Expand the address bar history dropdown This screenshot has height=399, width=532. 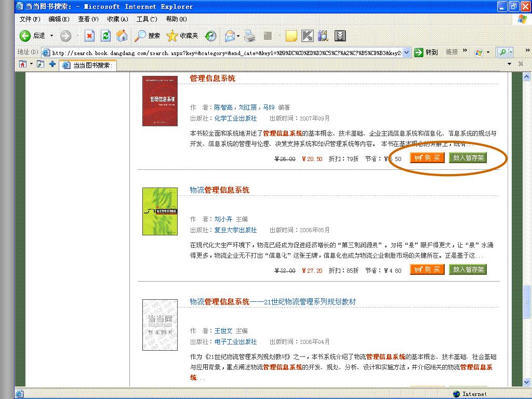[x=407, y=52]
